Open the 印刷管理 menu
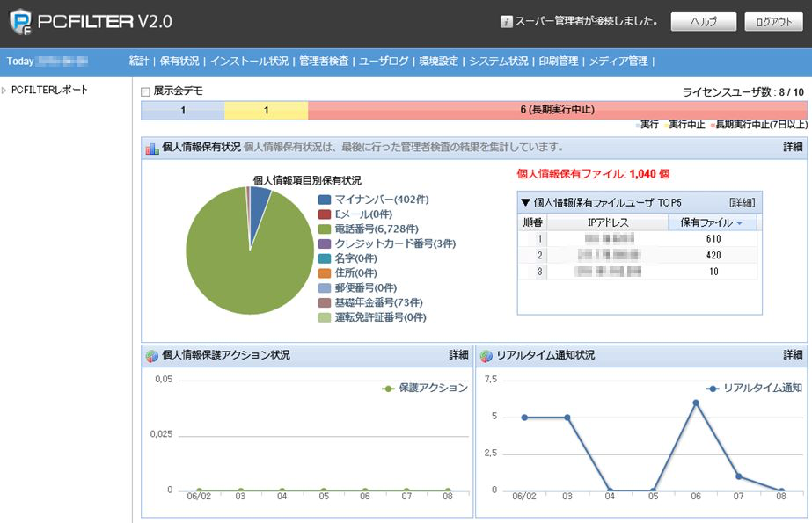This screenshot has width=812, height=523. [x=559, y=61]
